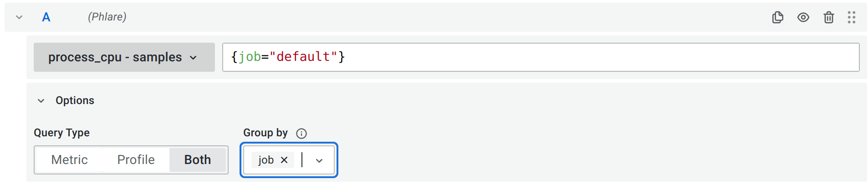The height and width of the screenshot is (189, 868).
Task: Toggle query A visibility eye icon
Action: tap(803, 17)
